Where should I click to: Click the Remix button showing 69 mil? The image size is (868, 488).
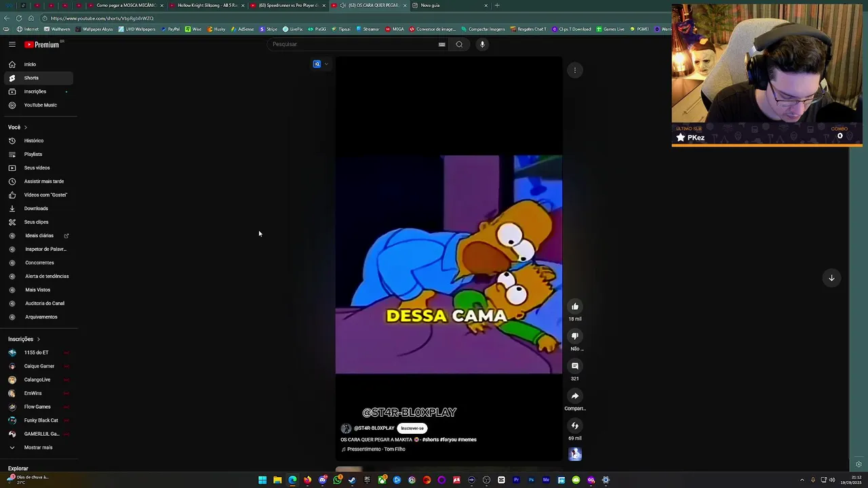[x=575, y=426]
